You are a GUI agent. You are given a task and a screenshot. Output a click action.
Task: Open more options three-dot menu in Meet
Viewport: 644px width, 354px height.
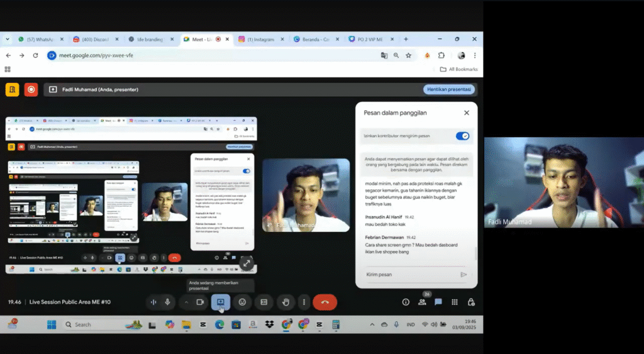pyautogui.click(x=304, y=302)
